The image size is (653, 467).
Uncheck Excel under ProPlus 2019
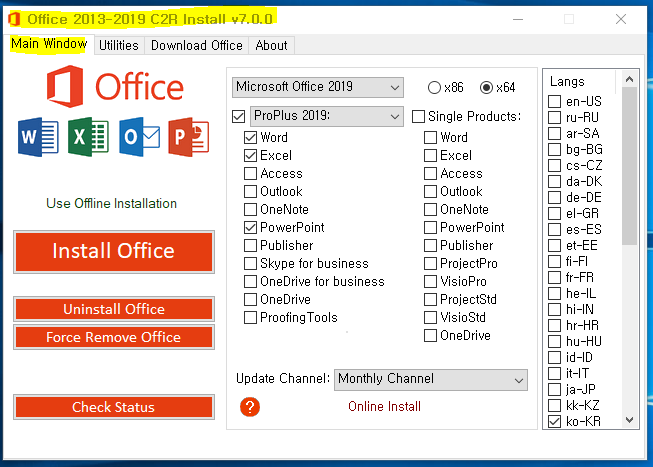[250, 155]
